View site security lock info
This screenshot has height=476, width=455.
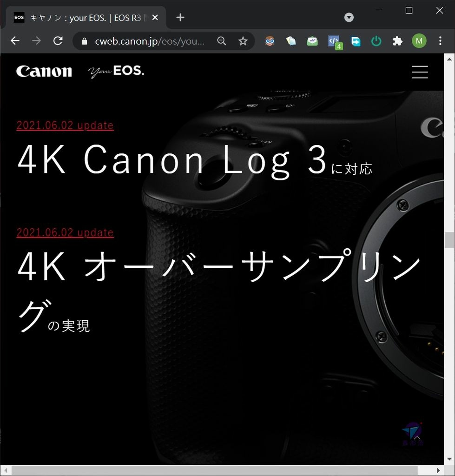pyautogui.click(x=85, y=41)
